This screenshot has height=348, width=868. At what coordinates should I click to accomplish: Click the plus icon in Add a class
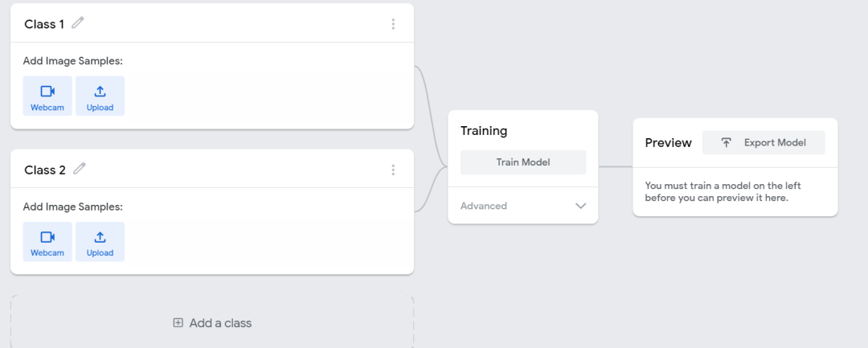178,323
